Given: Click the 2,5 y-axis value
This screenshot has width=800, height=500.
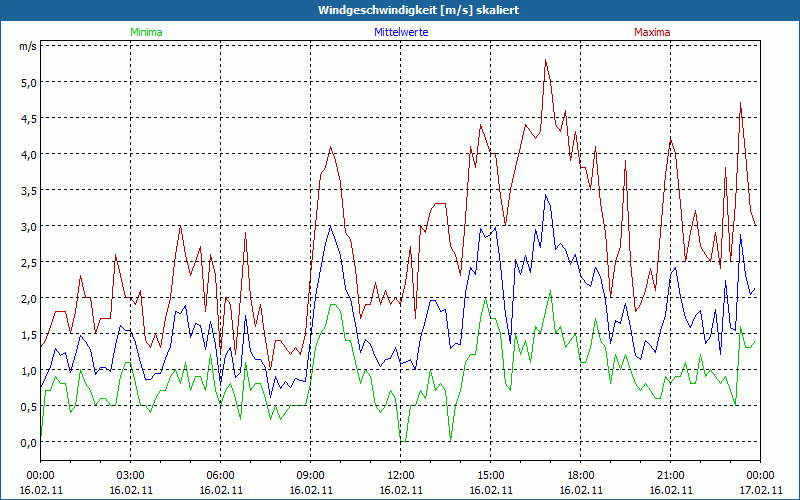Looking at the screenshot, I should (x=28, y=262).
